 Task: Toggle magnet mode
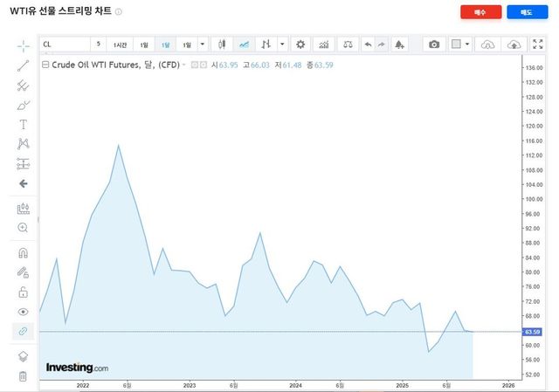coord(23,253)
